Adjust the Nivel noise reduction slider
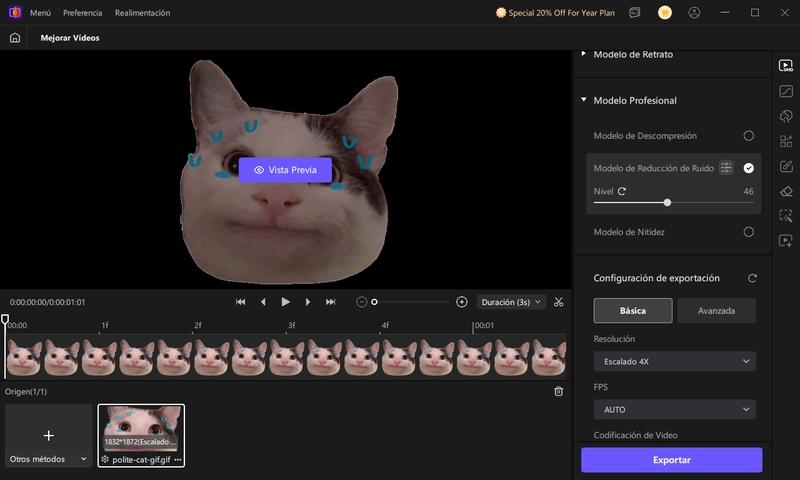The image size is (800, 480). 673,203
